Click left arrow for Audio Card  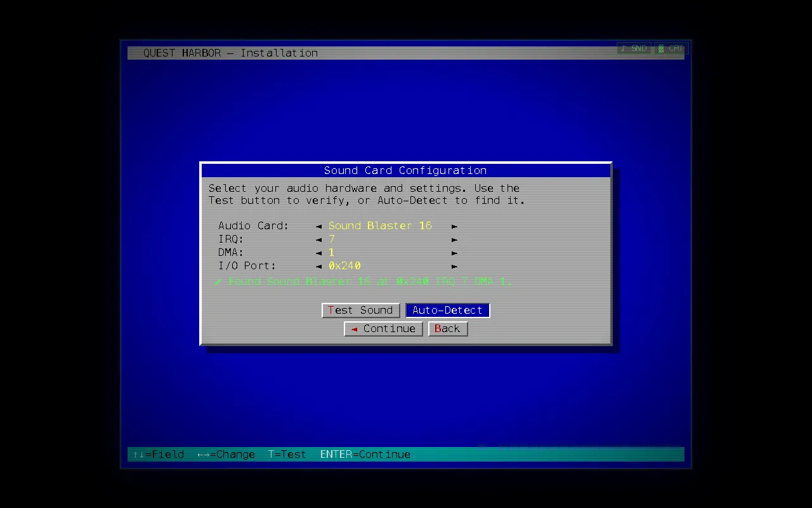(318, 226)
